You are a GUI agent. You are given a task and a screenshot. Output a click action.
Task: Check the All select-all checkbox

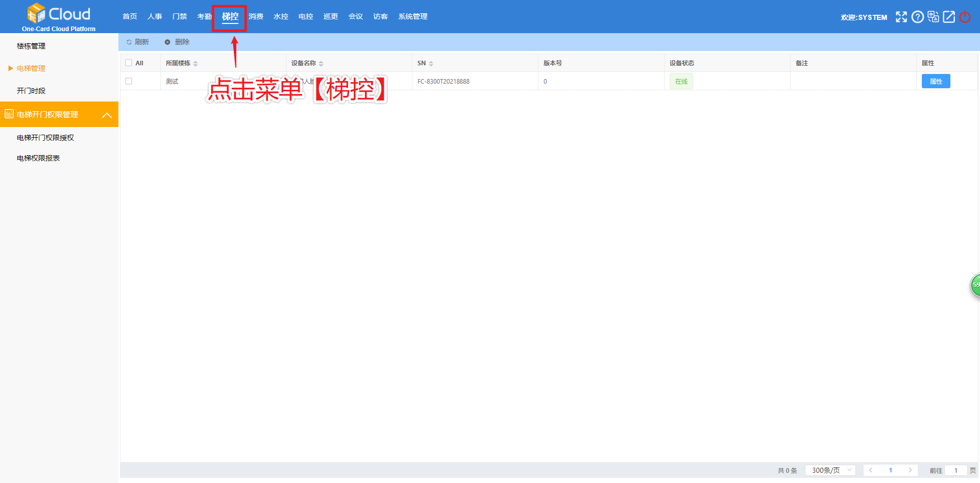(x=129, y=63)
